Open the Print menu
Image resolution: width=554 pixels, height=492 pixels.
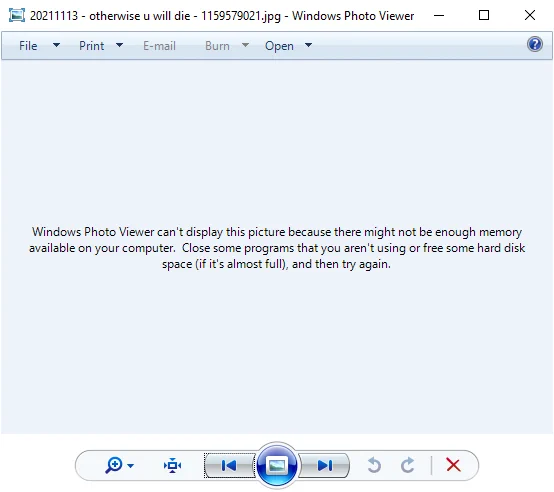point(92,46)
